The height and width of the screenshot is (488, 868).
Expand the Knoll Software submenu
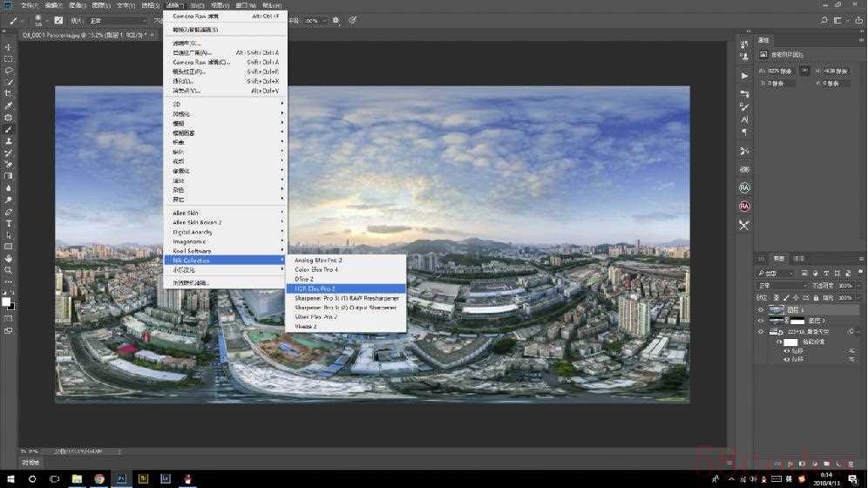pyautogui.click(x=226, y=251)
